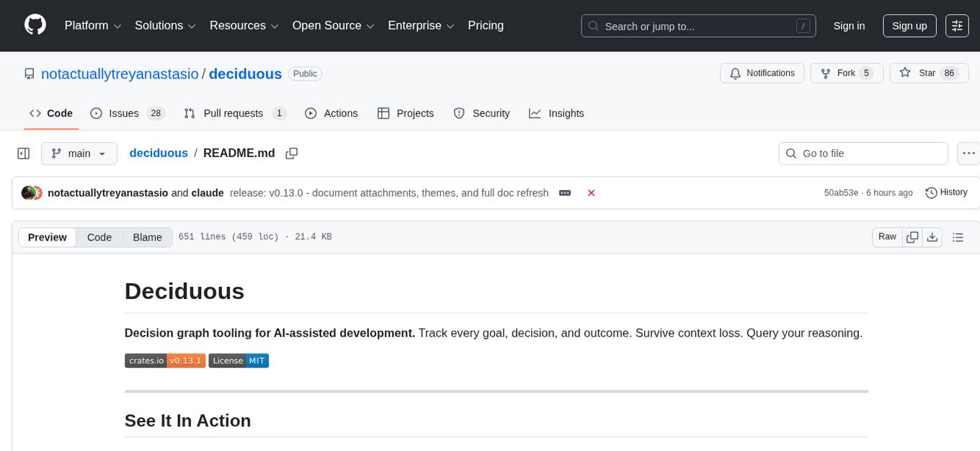Expand the Platform menu
This screenshot has width=980, height=451.
pos(92,26)
